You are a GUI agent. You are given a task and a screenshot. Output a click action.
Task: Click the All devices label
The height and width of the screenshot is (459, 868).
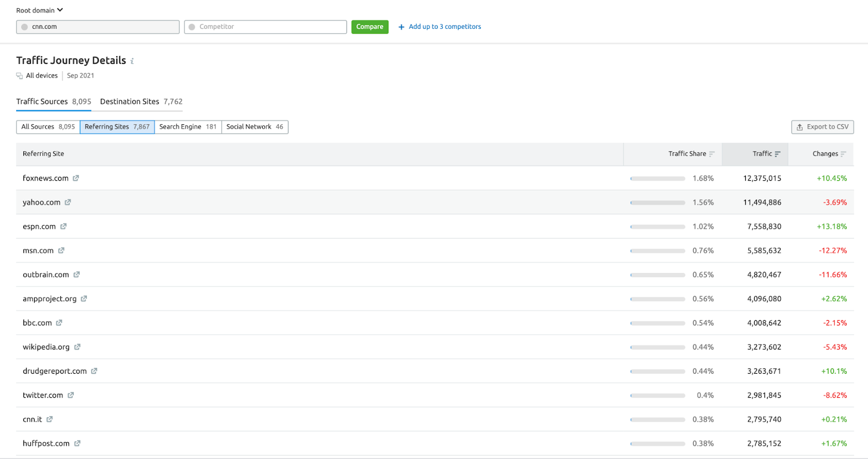pos(42,76)
